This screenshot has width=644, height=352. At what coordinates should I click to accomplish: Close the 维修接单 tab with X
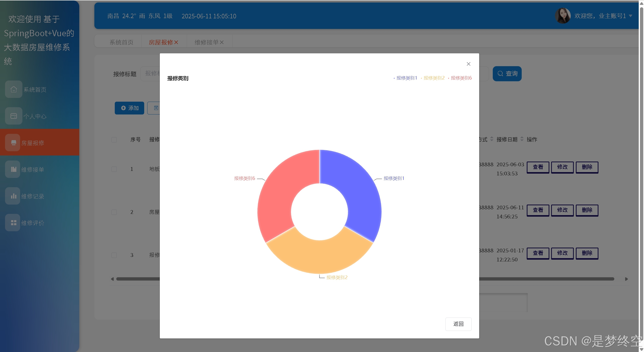coord(222,42)
